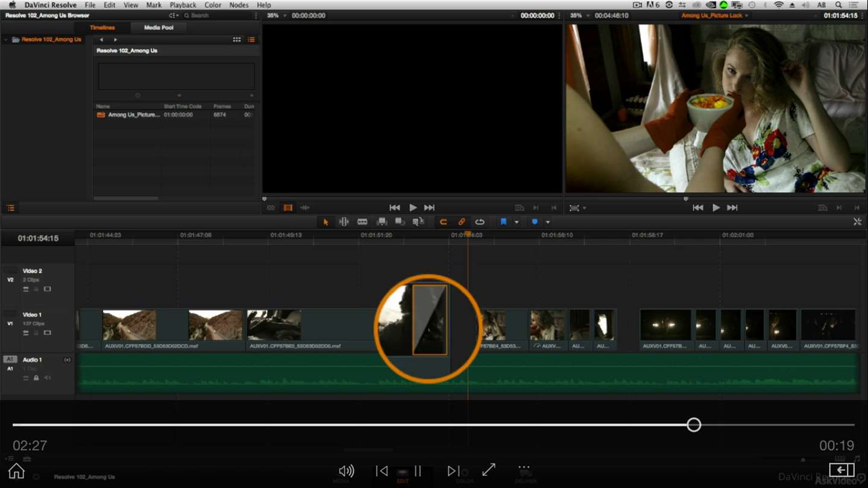Viewport: 868px width, 488px height.
Task: Open the Nodes menu
Action: click(x=239, y=5)
